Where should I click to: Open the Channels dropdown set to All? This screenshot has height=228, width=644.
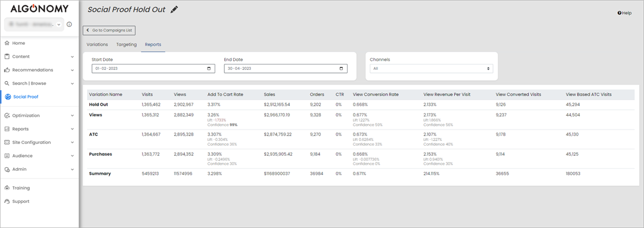(431, 69)
